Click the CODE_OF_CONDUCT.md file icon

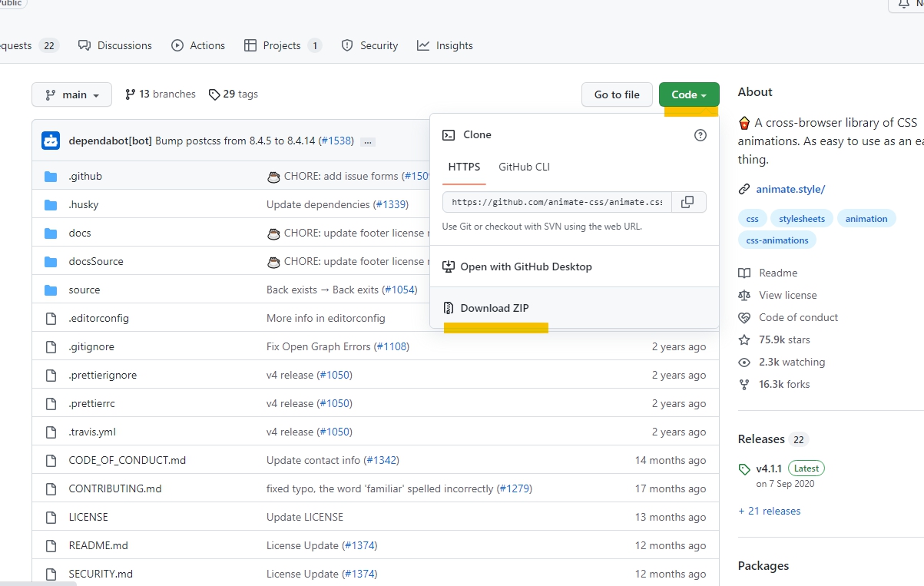point(51,460)
